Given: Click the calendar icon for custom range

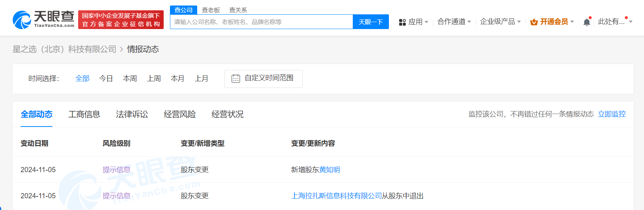Looking at the screenshot, I should 236,79.
